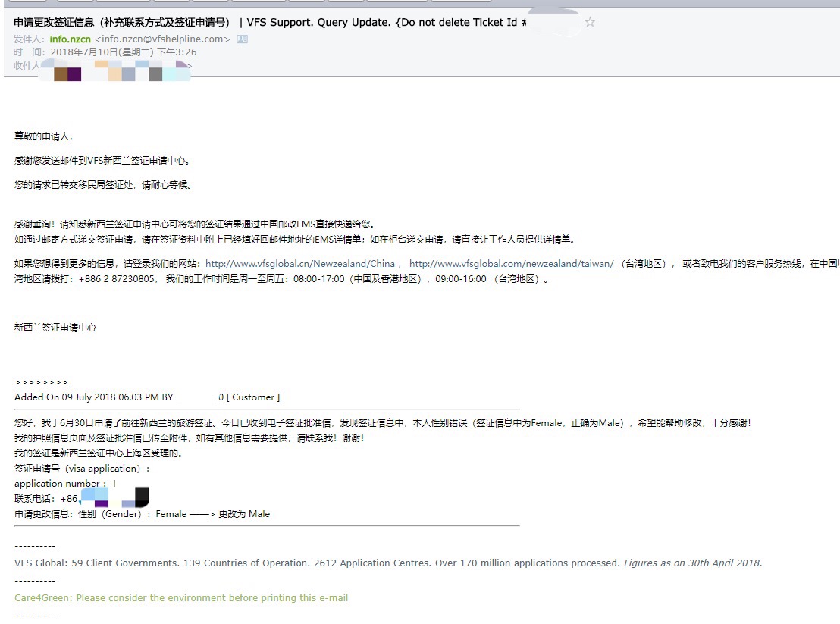Click 'Figures as on 30th April 2018' text
Screen dimensions: 840x624
pyautogui.click(x=693, y=563)
